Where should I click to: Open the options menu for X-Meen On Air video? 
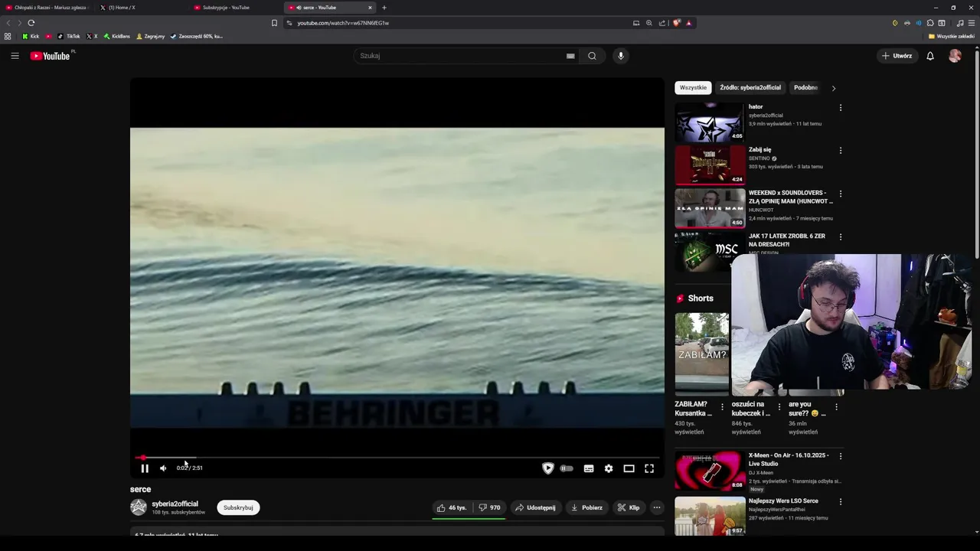point(841,456)
